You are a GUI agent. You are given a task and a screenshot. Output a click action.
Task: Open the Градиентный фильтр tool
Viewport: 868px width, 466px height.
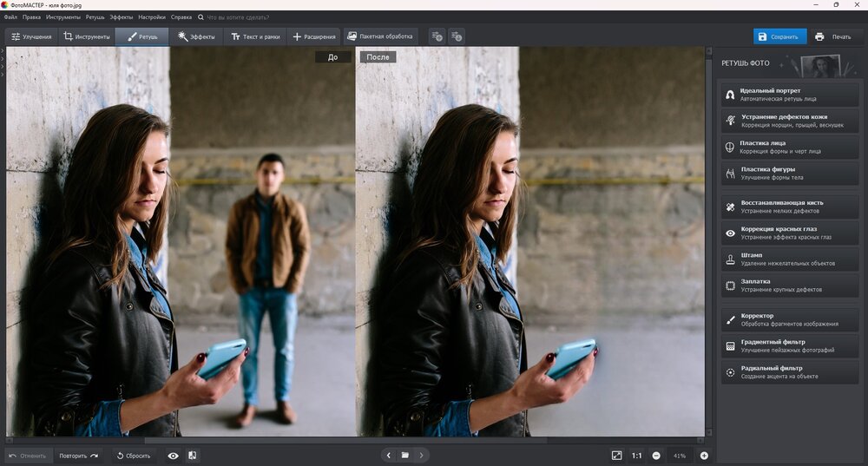[x=789, y=345]
